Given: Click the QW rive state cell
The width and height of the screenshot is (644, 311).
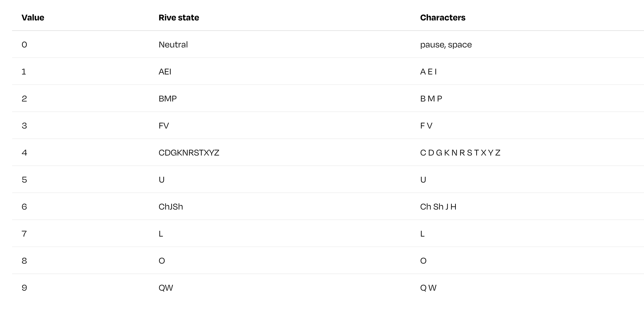Looking at the screenshot, I should click(x=166, y=288).
